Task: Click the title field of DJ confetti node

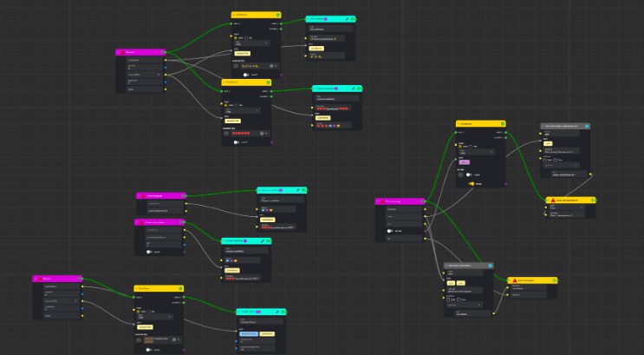Action: coord(331,29)
